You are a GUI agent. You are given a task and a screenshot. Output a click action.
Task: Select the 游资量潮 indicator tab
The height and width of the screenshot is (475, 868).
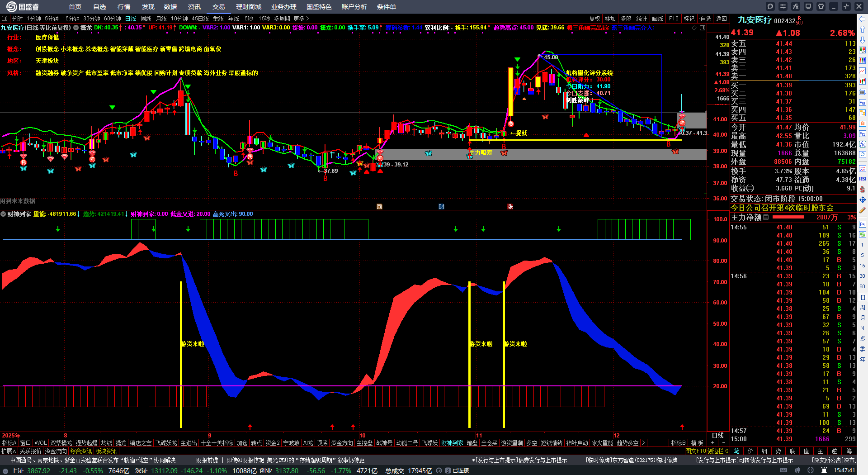[512, 443]
